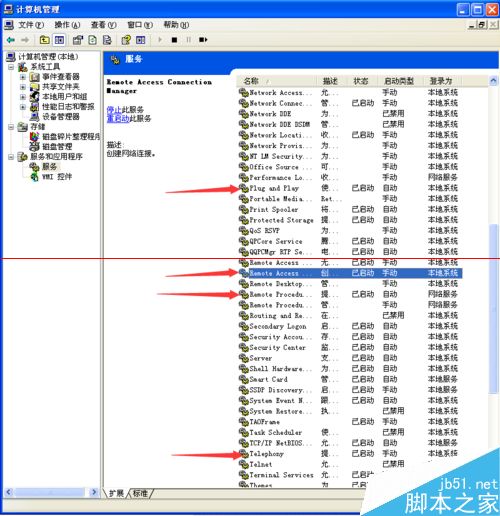
Task: Open the 操作(A) menu
Action: 67,25
